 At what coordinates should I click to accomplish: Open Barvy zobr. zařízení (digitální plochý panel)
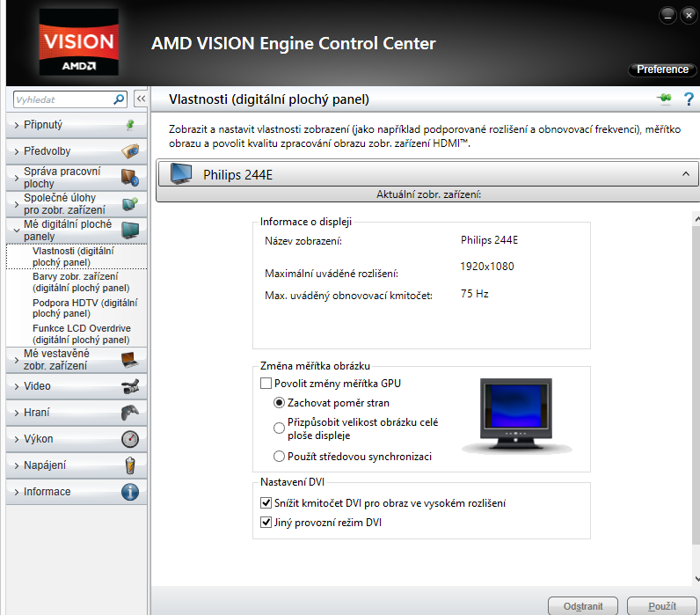(81, 282)
